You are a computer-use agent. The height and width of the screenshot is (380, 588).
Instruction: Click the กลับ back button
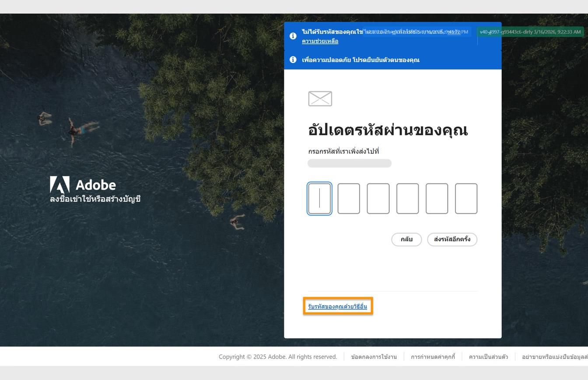(406, 239)
